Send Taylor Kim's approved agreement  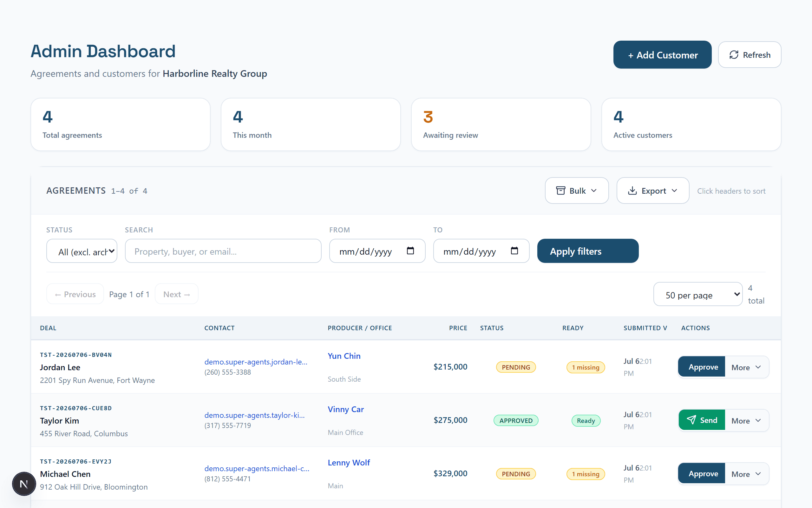pos(702,420)
